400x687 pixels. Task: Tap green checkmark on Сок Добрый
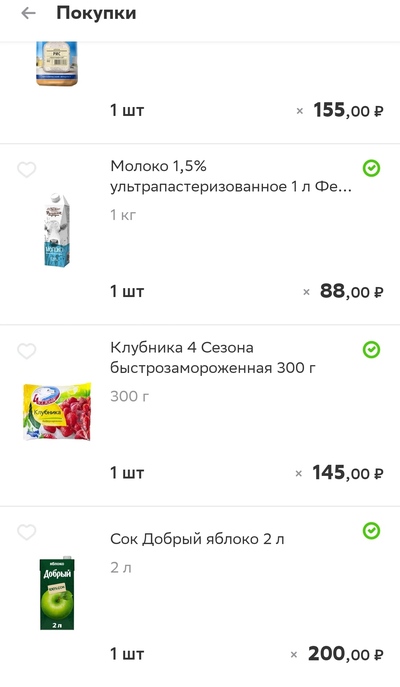[371, 531]
